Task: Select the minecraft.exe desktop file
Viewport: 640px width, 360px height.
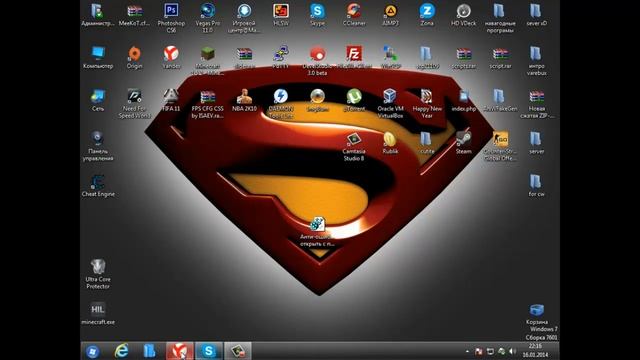Action: coord(98,310)
